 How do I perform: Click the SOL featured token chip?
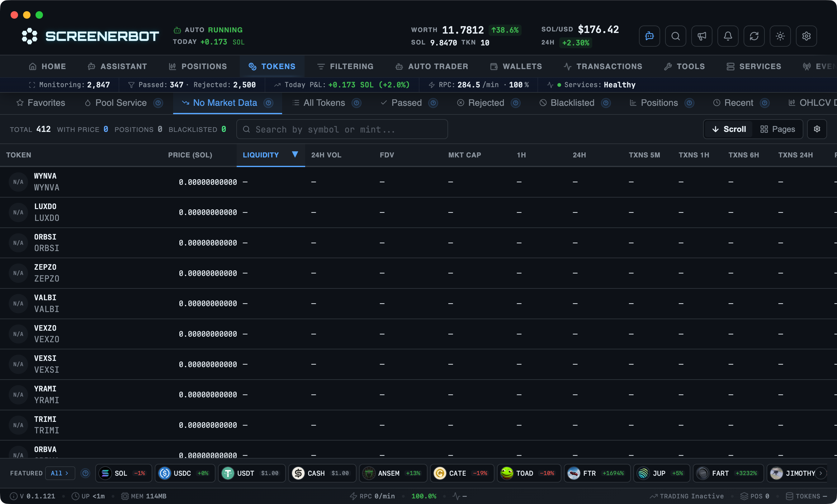(x=124, y=473)
